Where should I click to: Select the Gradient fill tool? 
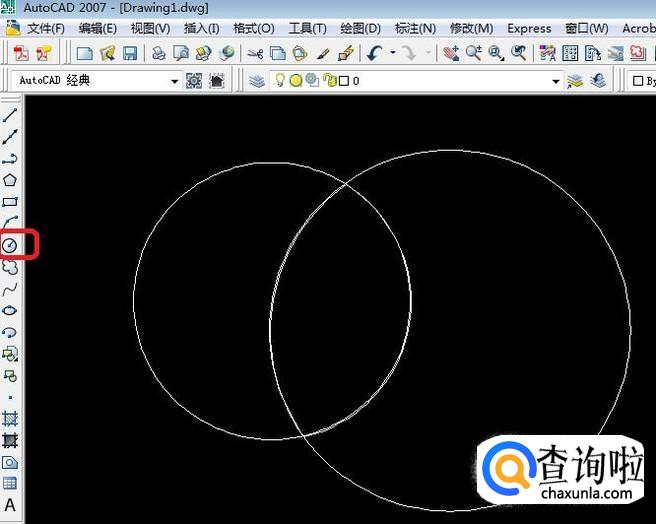tap(10, 440)
